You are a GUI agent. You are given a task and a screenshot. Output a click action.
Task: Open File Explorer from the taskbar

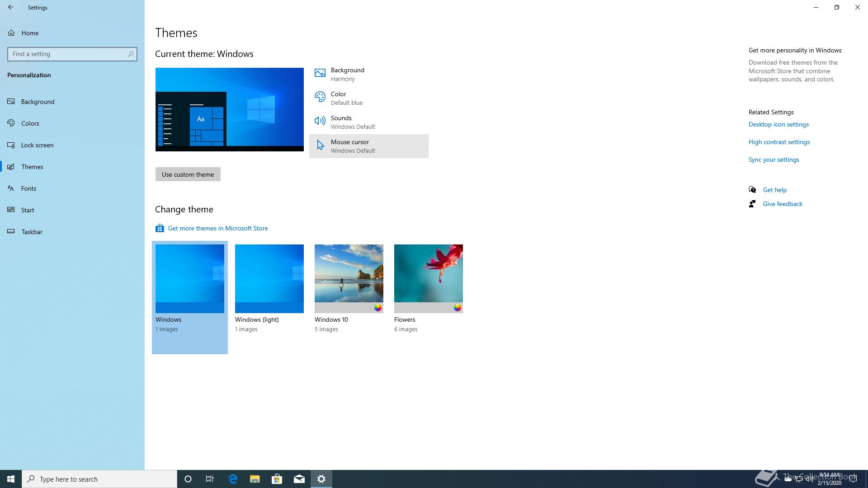coord(255,479)
